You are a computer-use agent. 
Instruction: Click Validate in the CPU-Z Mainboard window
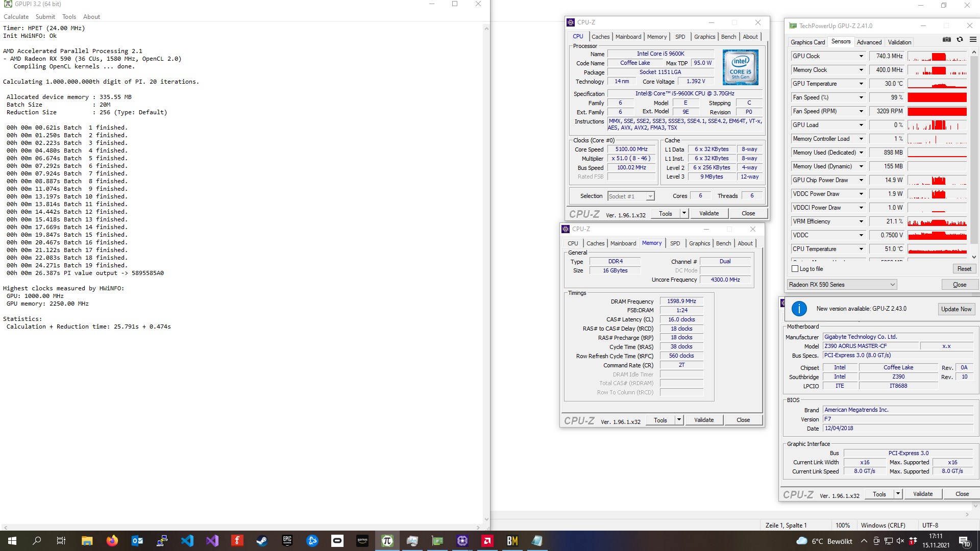coord(922,494)
